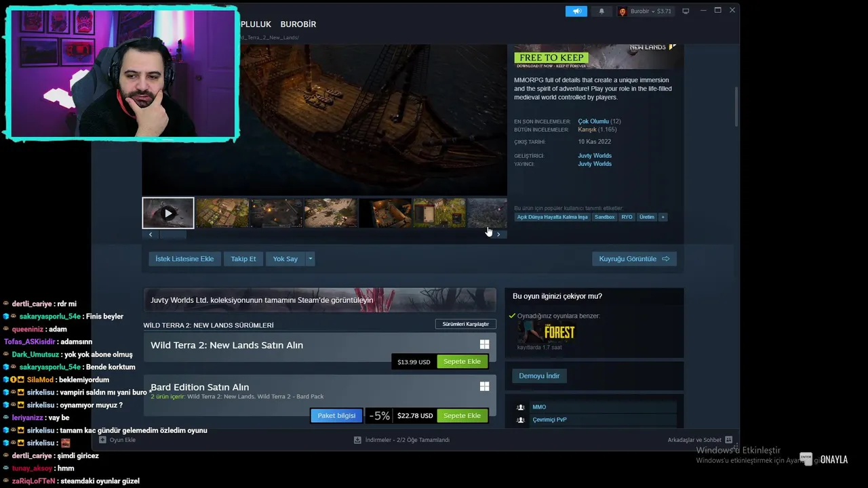
Task: Select the fourth screenshot thumbnail
Action: pyautogui.click(x=331, y=213)
